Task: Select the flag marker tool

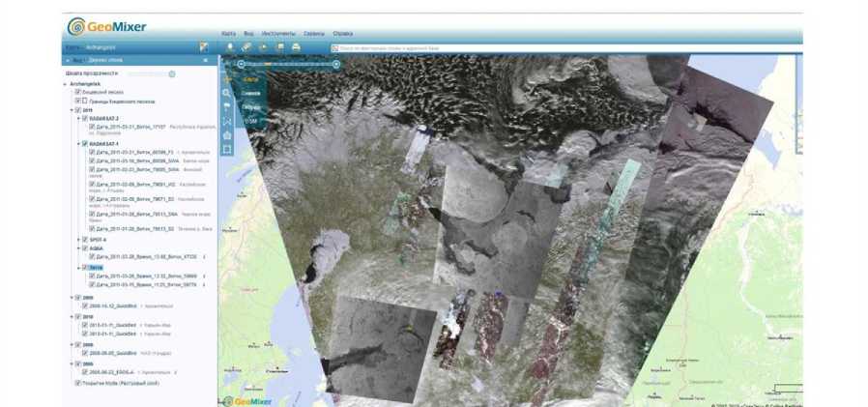Action: (226, 107)
